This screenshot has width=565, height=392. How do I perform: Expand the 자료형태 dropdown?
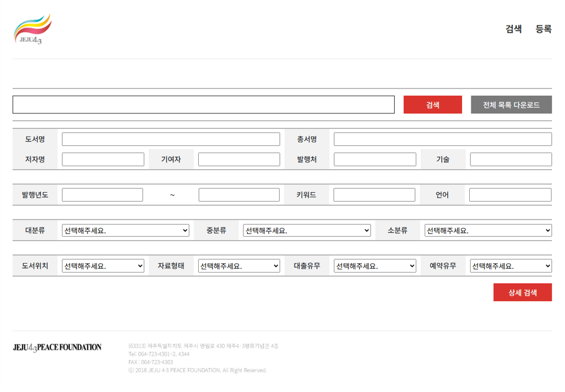tap(239, 266)
